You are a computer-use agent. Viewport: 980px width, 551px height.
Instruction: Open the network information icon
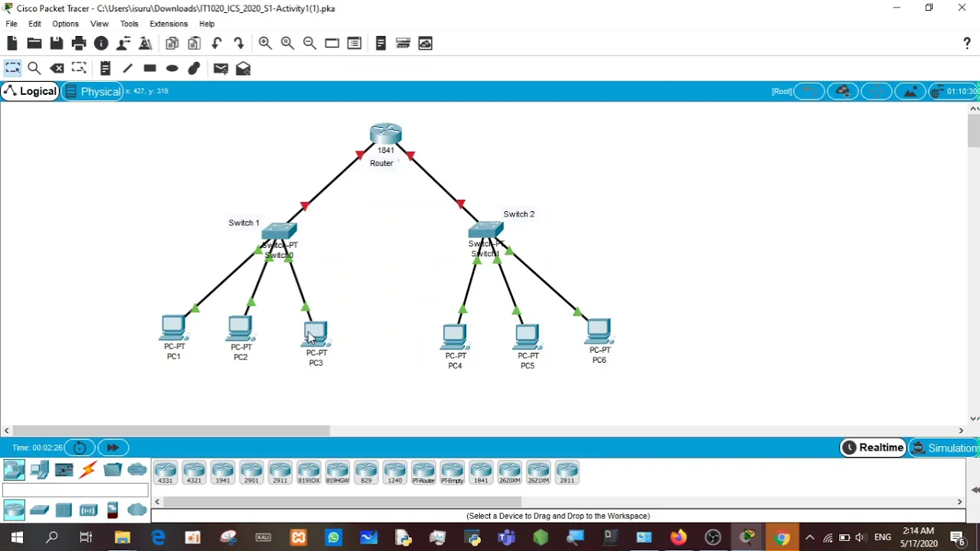coord(101,44)
